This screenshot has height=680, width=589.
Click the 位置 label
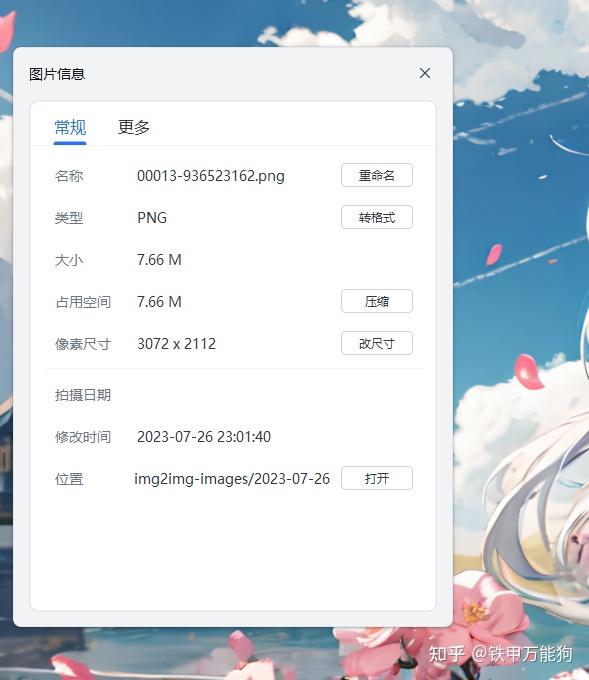(69, 479)
